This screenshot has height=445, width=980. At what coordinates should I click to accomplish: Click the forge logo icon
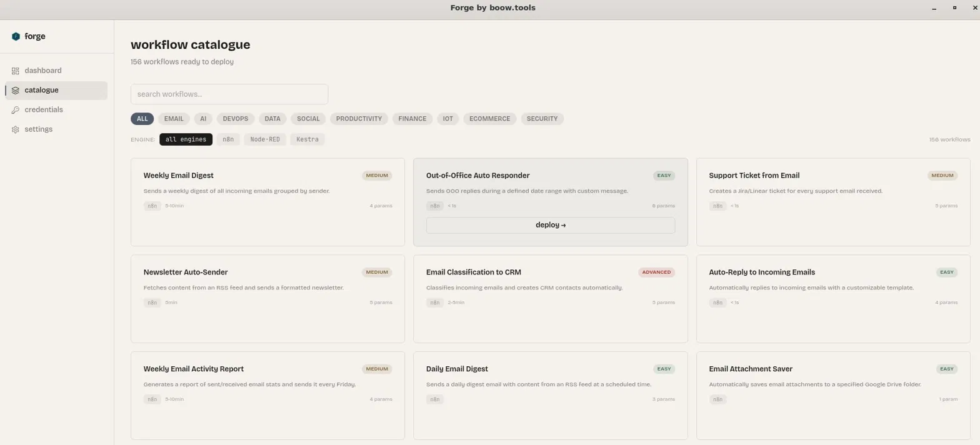(16, 36)
